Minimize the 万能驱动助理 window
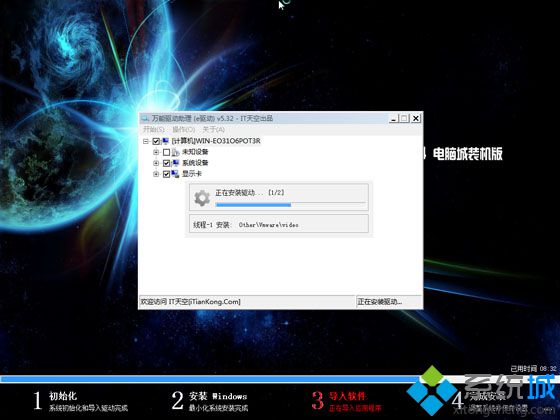This screenshot has height=420, width=560. pos(394,119)
